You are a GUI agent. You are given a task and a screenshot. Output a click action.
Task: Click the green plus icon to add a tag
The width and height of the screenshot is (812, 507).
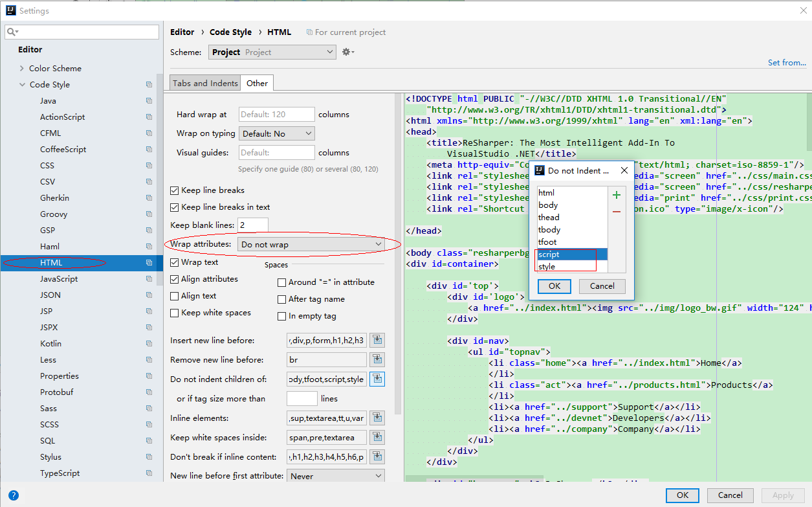click(617, 195)
